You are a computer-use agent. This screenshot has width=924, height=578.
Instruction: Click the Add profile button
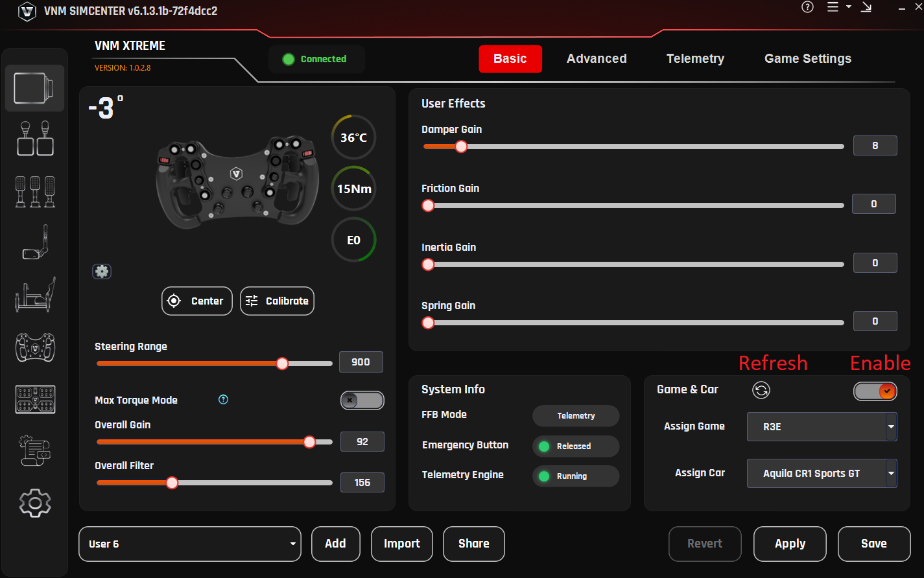(335, 544)
